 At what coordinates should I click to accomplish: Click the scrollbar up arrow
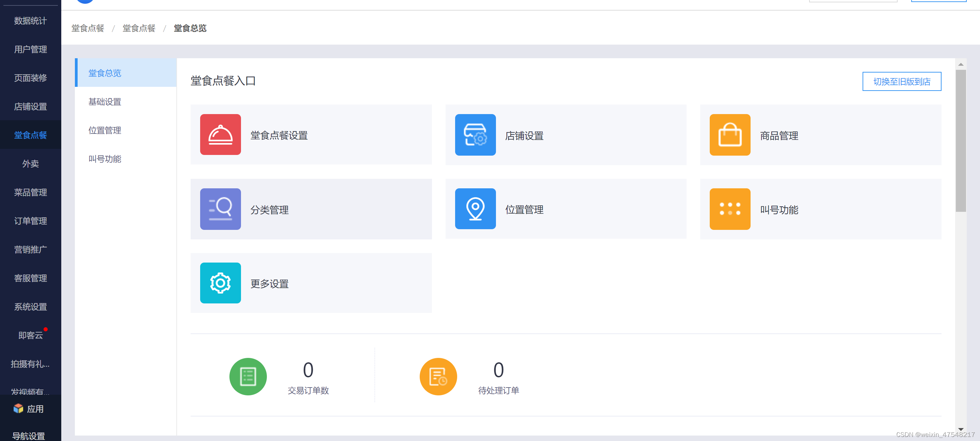(x=960, y=64)
